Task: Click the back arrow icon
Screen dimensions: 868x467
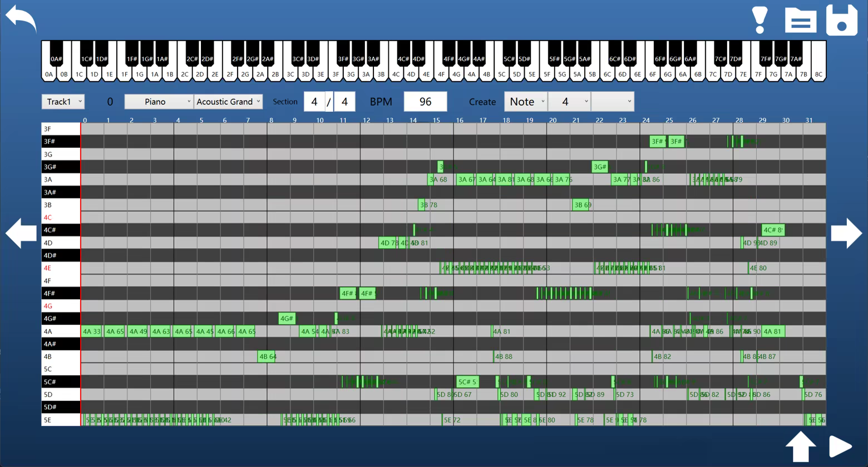Action: (21, 19)
